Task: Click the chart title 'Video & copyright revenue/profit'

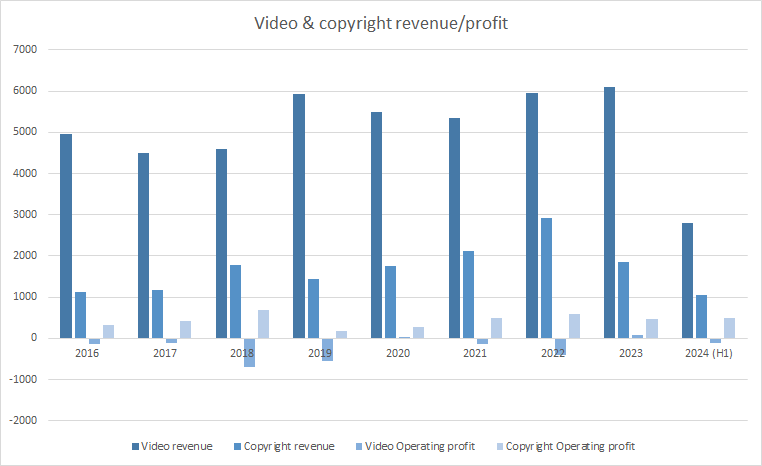Action: pos(381,23)
